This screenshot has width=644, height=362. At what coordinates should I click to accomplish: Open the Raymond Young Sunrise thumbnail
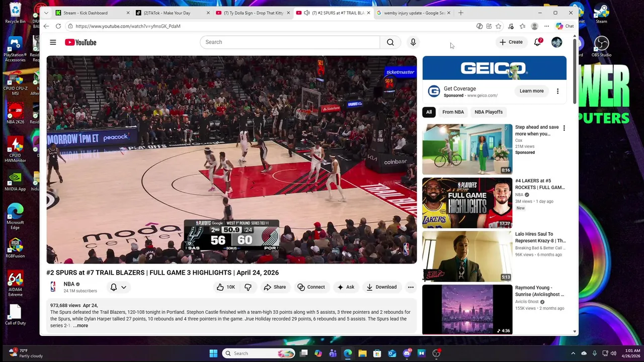pos(467,309)
